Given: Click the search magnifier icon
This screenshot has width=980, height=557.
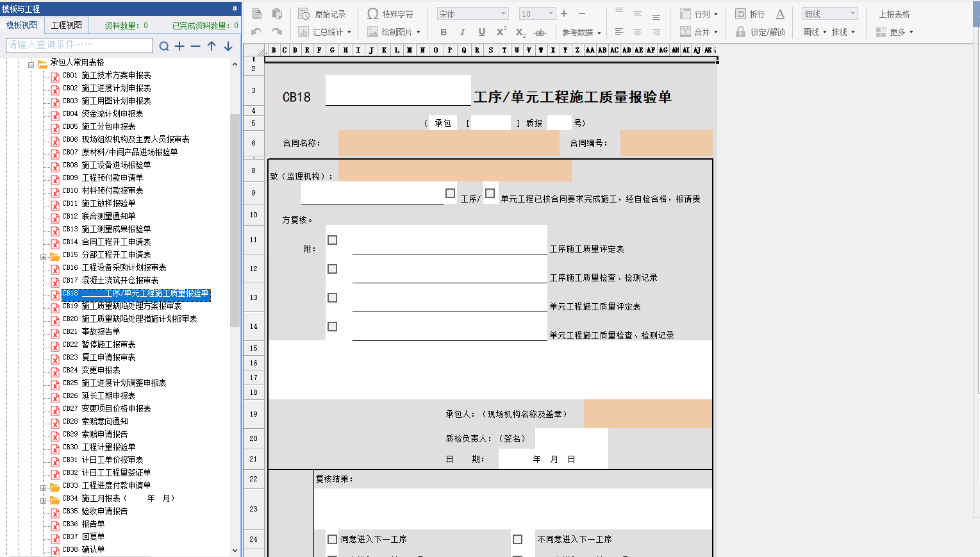Looking at the screenshot, I should (164, 46).
